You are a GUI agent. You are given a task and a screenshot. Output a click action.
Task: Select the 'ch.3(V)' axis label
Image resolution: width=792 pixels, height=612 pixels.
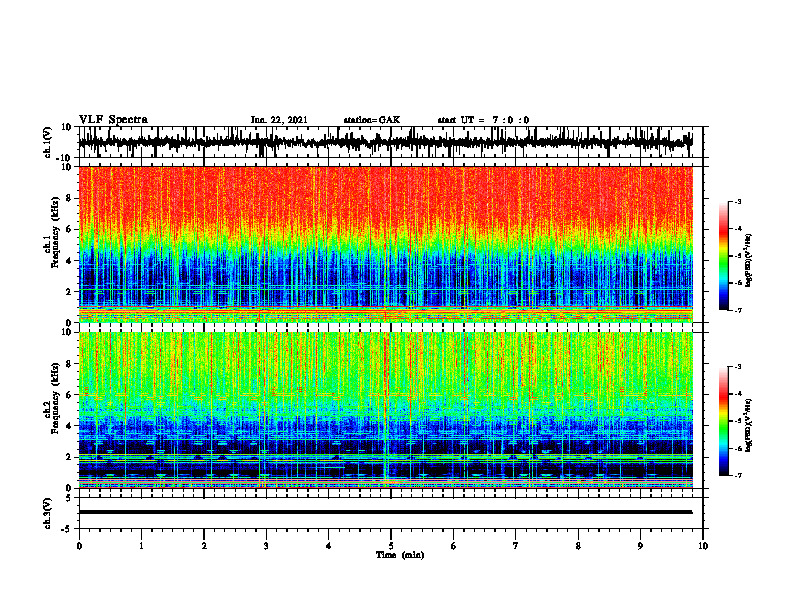point(48,513)
